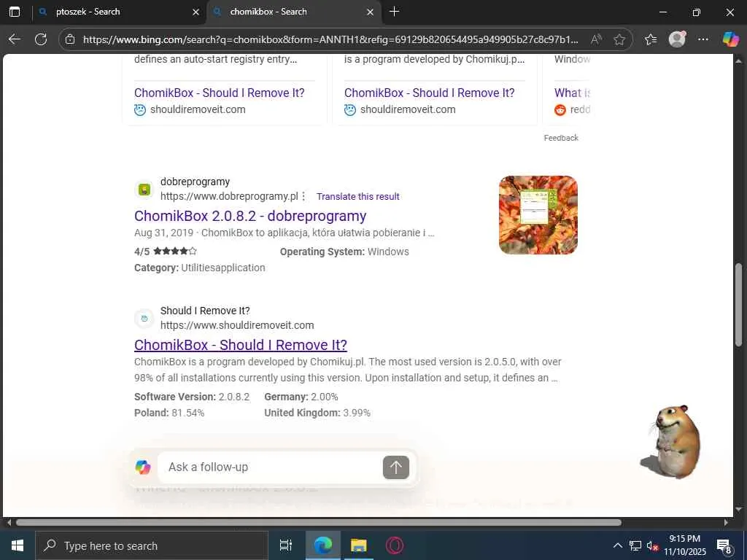Viewport: 747px width, 560px height.
Task: Click the Feedback link
Action: pyautogui.click(x=561, y=138)
